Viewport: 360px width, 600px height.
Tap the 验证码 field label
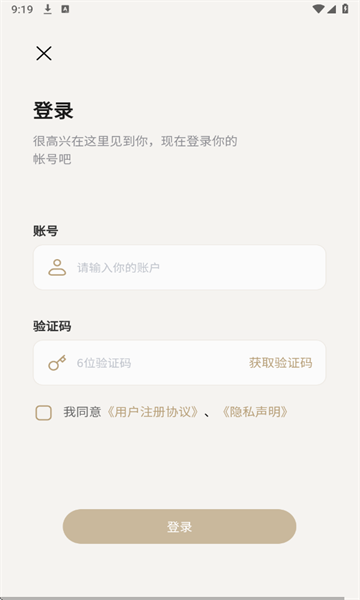pos(52,326)
